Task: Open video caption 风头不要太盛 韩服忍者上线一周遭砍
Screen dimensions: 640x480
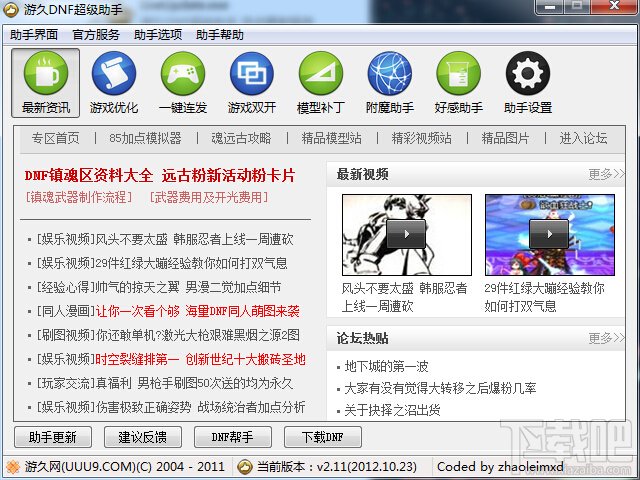Action: pos(404,297)
